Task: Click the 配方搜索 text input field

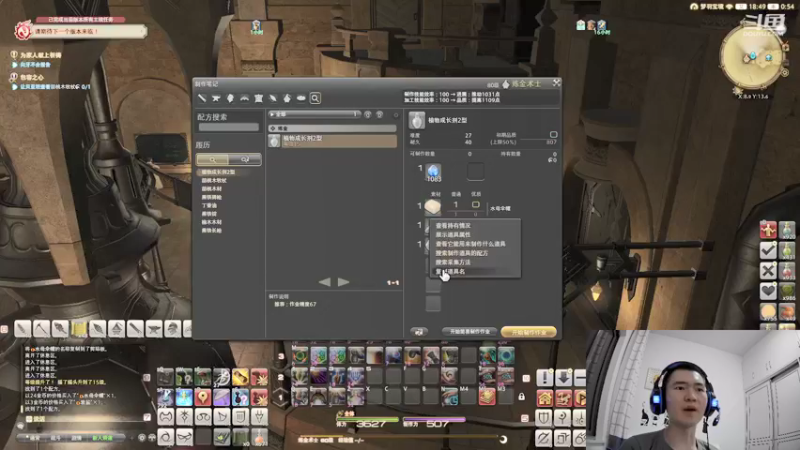Action: pos(229,127)
